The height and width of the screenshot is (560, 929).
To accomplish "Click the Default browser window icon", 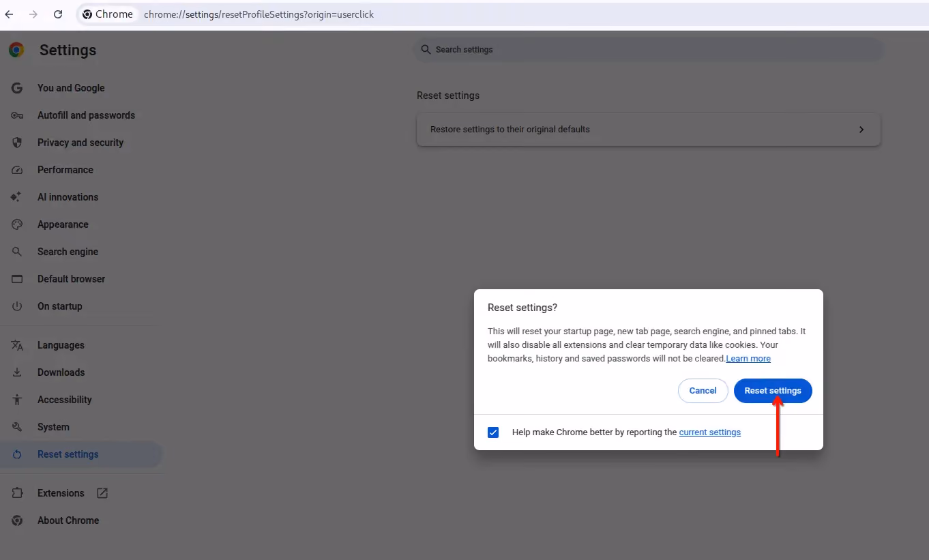I will coord(17,279).
